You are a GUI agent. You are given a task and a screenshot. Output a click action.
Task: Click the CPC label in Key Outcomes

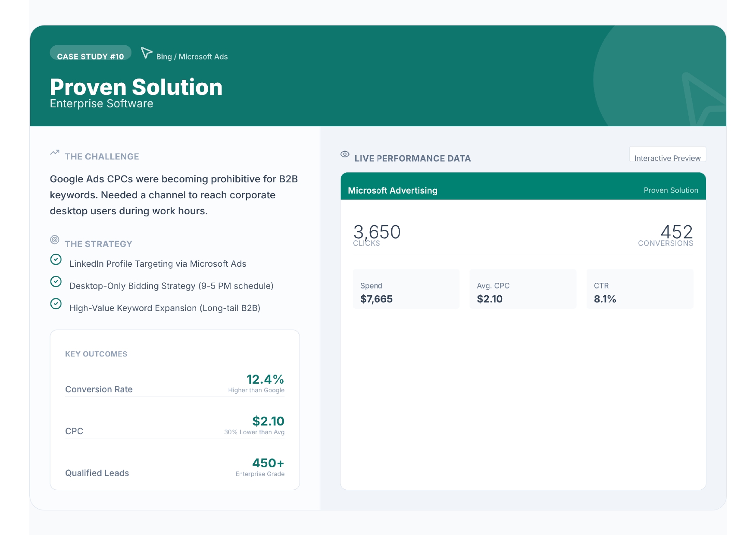coord(74,431)
